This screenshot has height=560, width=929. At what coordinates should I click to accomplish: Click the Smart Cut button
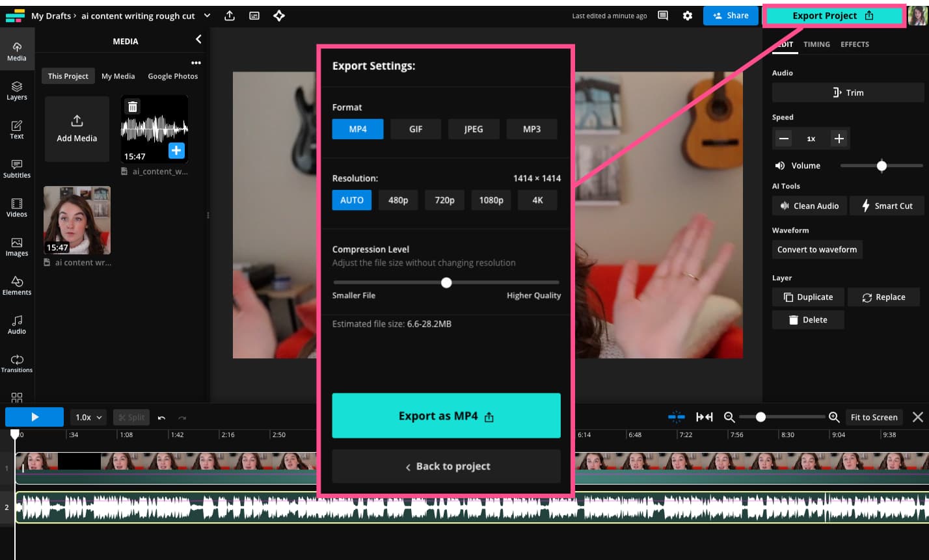[x=887, y=206]
